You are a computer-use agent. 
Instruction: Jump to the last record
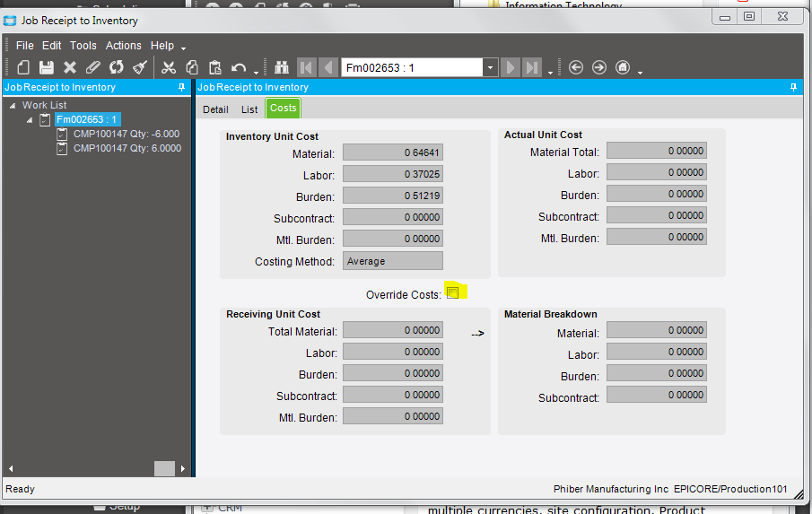[532, 67]
